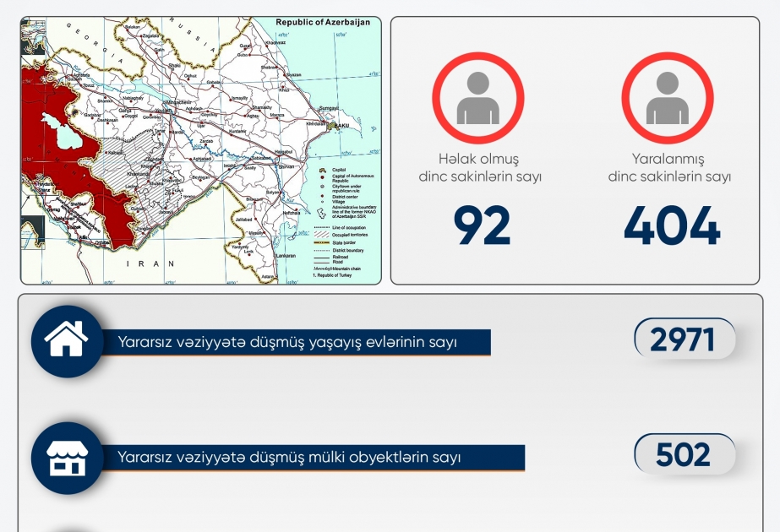Click the shop icon for civilian objects
The width and height of the screenshot is (780, 532).
(x=67, y=458)
